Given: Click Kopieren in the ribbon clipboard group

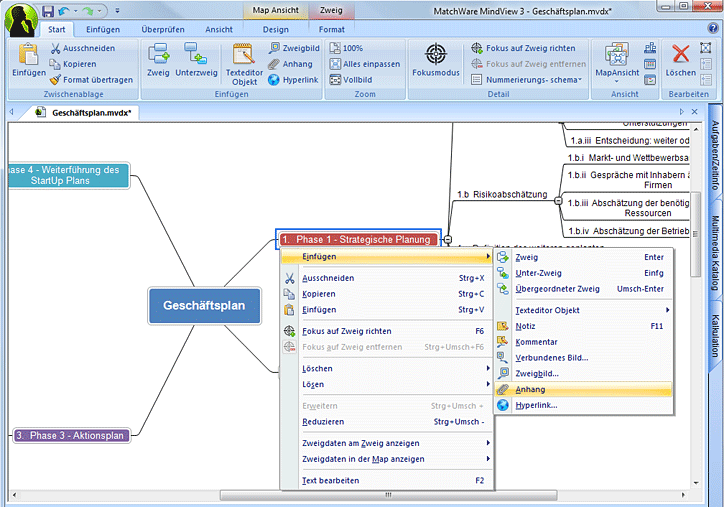Looking at the screenshot, I should coord(73,64).
